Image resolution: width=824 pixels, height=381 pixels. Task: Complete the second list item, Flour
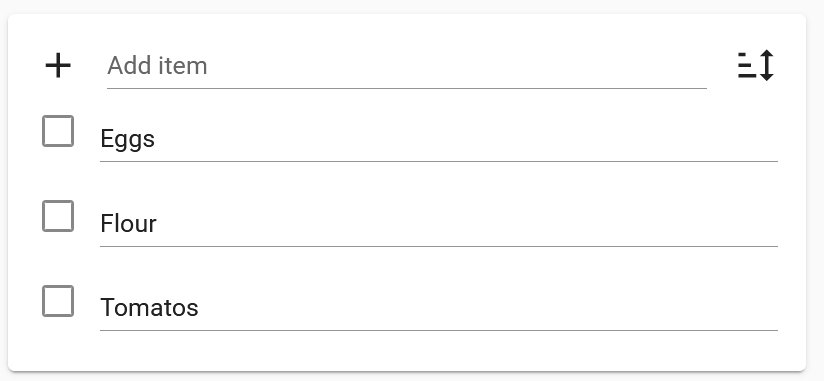point(58,216)
